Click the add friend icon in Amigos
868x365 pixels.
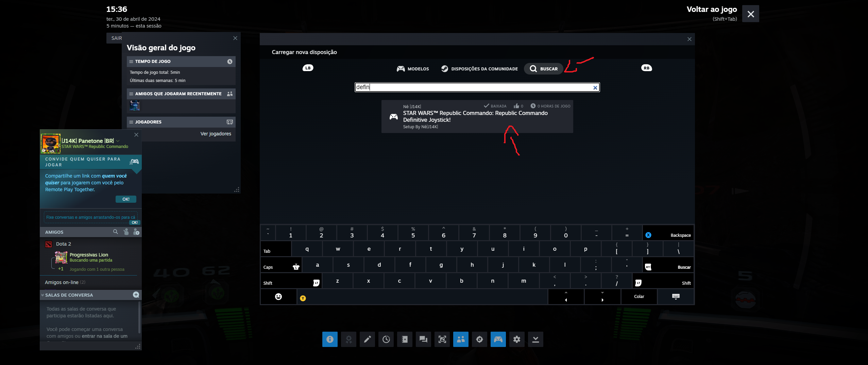tap(136, 232)
